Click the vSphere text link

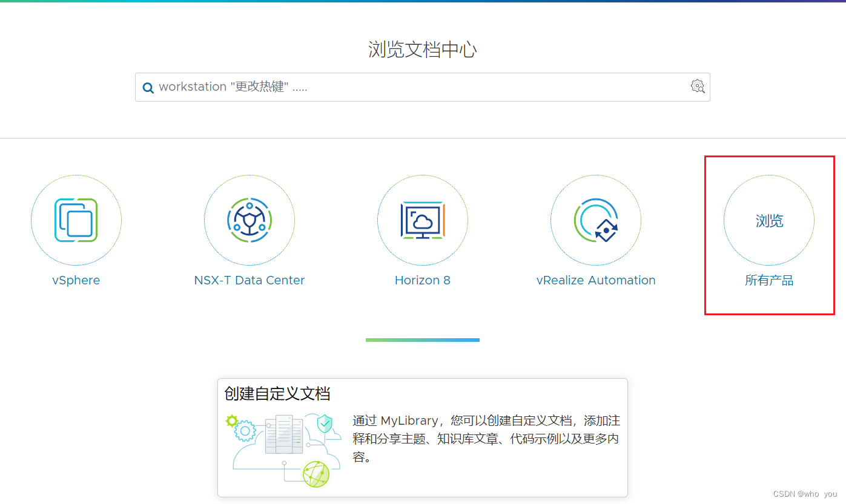[x=76, y=280]
